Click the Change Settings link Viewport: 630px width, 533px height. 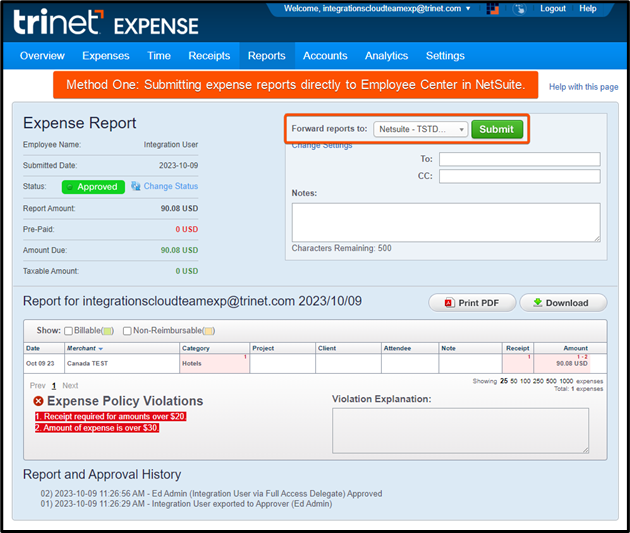coord(322,145)
